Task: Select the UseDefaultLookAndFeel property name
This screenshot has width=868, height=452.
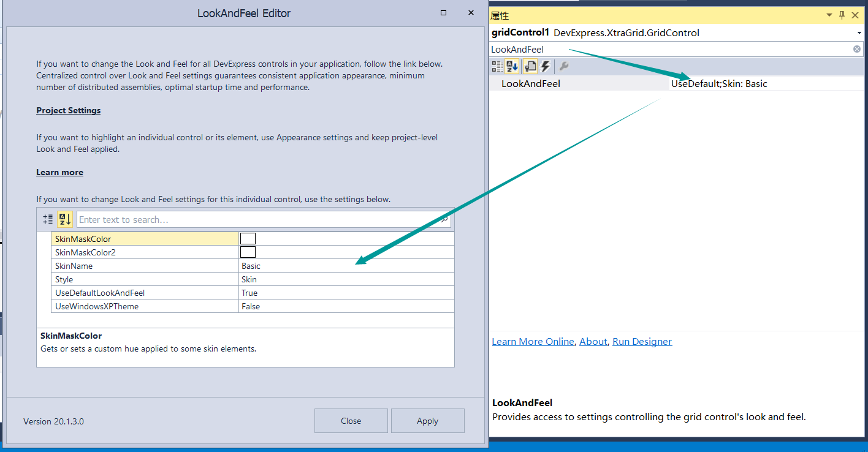Action: 100,293
